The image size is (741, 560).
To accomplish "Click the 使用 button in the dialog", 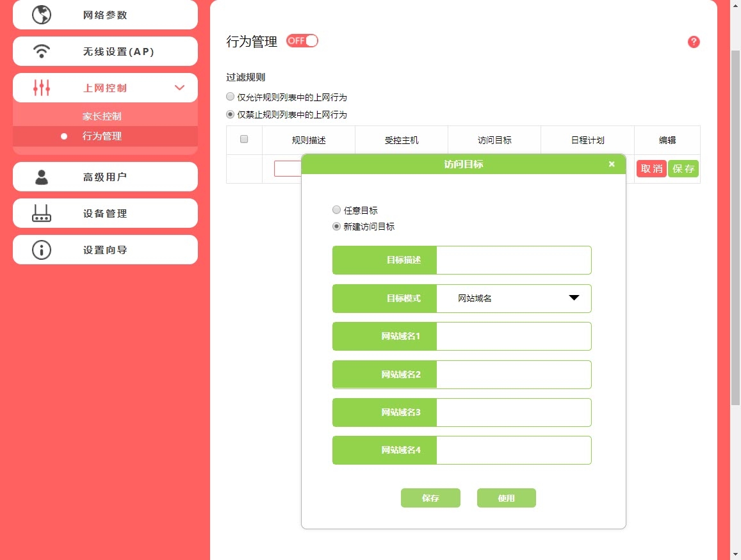I will tap(506, 498).
